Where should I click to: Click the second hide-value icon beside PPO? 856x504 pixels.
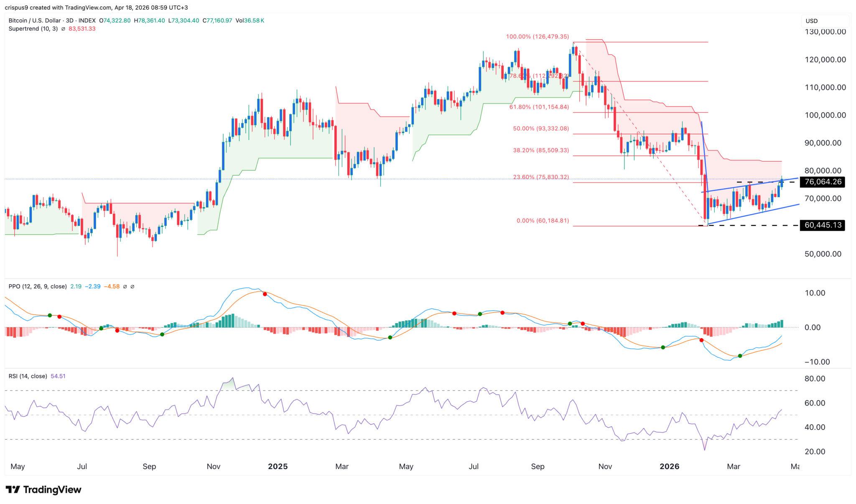coord(132,287)
